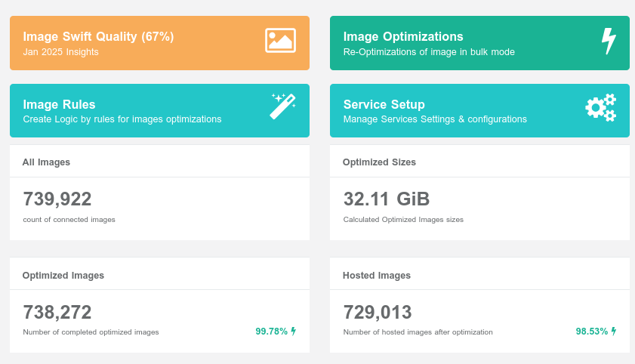Click the magic wand icon on Image Rules
Image resolution: width=635 pixels, height=364 pixels.
click(282, 106)
